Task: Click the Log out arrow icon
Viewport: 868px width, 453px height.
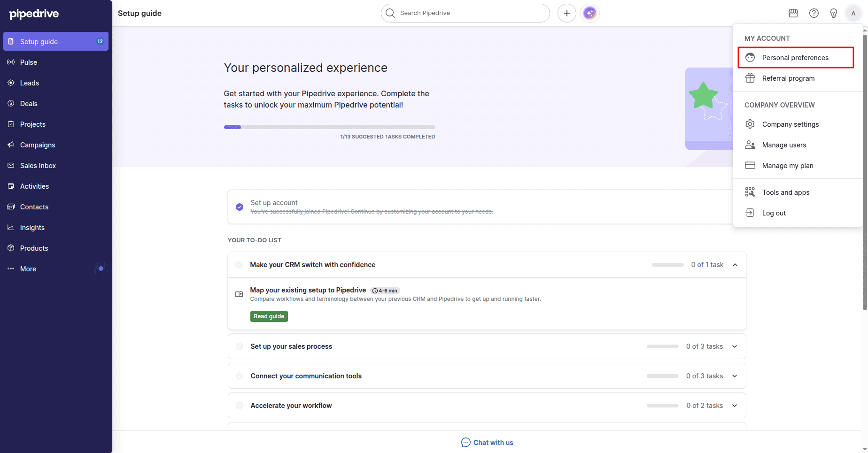Action: 750,213
